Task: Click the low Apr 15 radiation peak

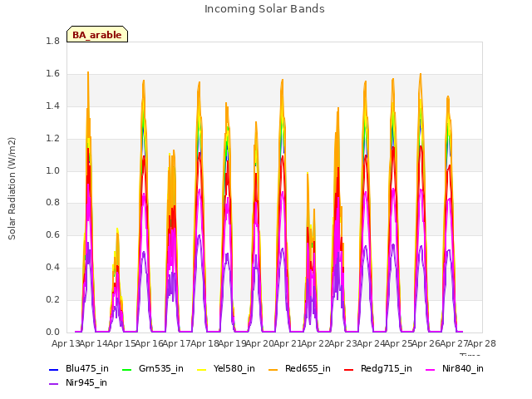Action: pos(117,229)
